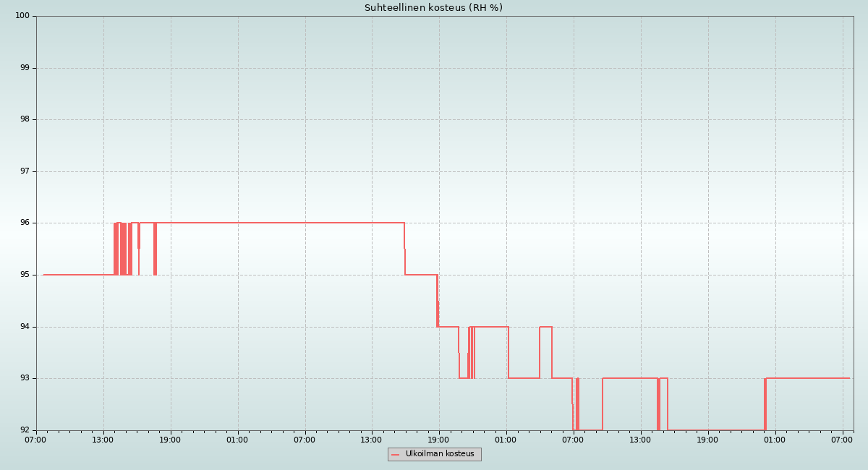Select the leftmost 13:00 x-axis label

coord(103,440)
